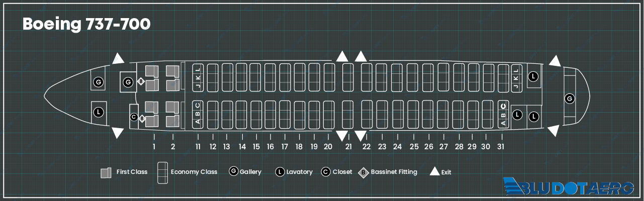Click the Lavatory legend icon
Viewport: 644px width, 201px height.
coord(280,172)
